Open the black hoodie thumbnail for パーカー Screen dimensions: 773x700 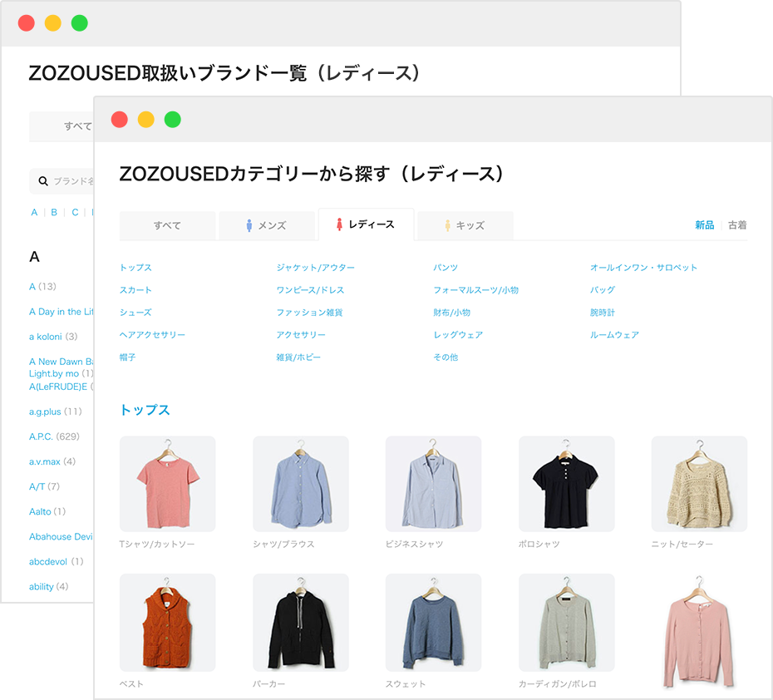301,622
